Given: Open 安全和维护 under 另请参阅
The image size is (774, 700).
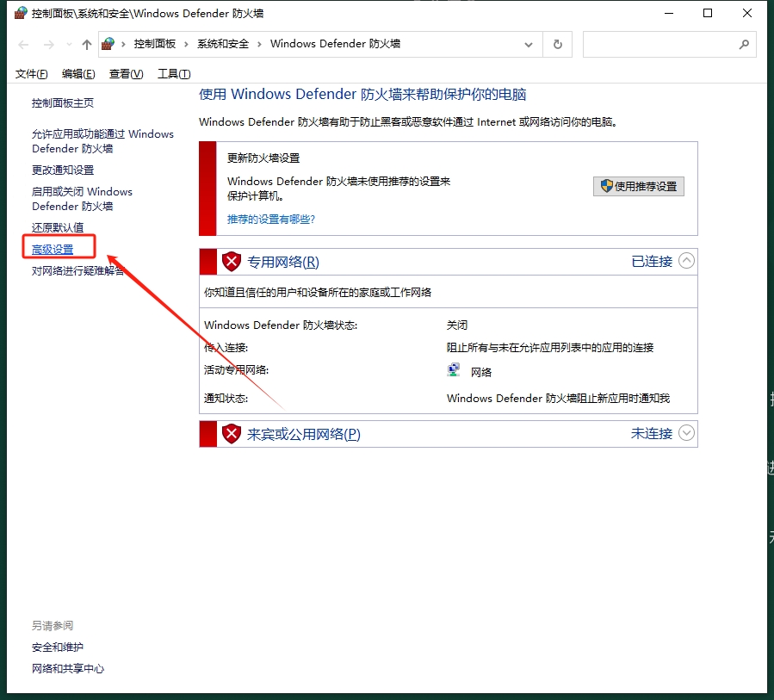Looking at the screenshot, I should pos(58,647).
